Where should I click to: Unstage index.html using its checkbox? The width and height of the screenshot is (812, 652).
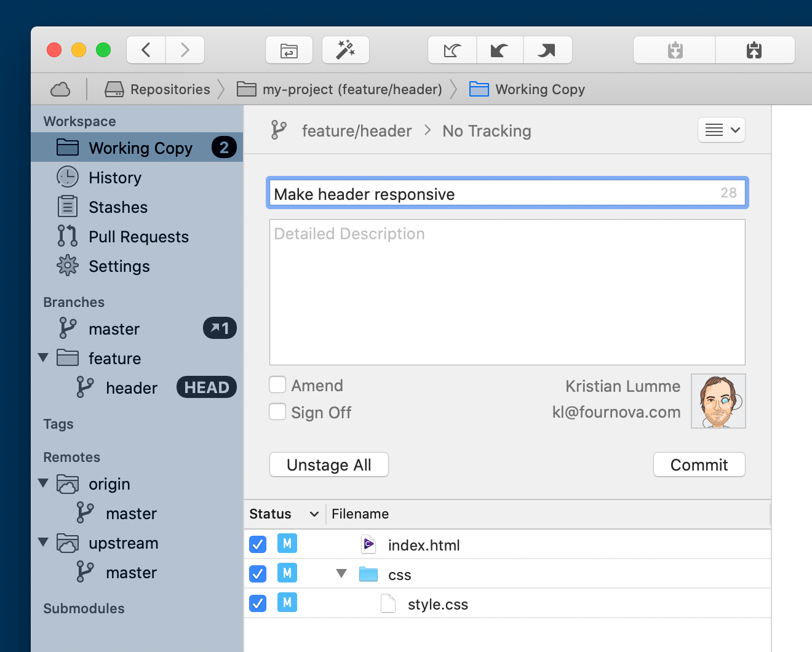click(x=258, y=544)
